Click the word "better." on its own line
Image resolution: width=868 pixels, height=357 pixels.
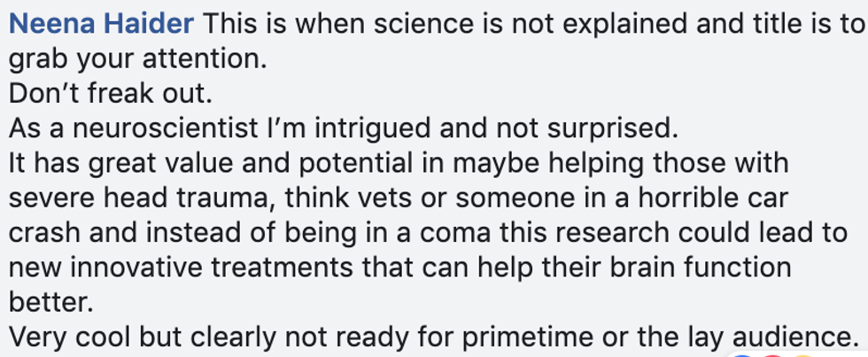50,302
